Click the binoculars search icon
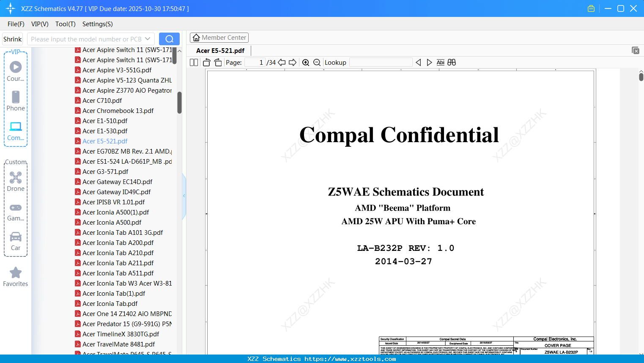 (x=452, y=63)
